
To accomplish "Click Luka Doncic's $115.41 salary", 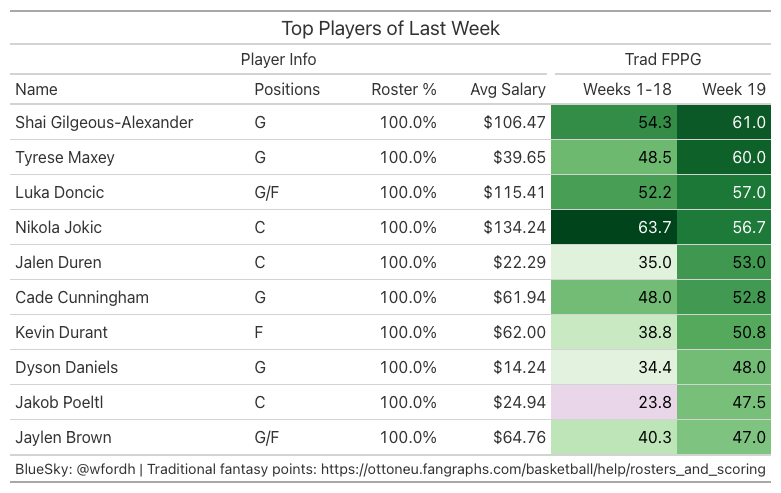I will pos(515,192).
